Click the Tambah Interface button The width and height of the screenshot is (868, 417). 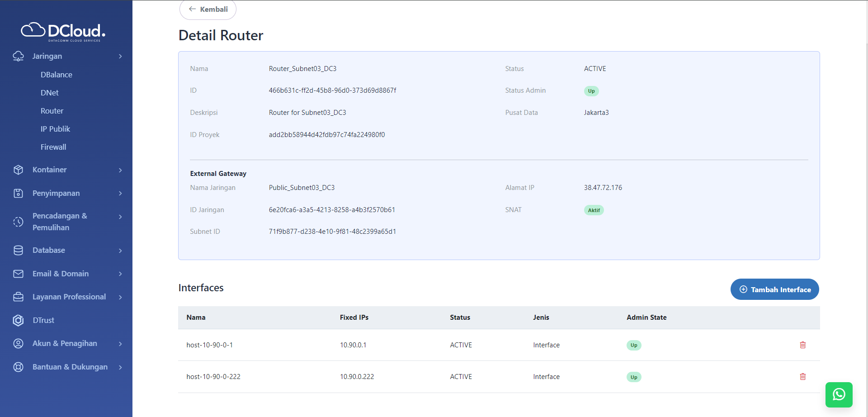(774, 289)
